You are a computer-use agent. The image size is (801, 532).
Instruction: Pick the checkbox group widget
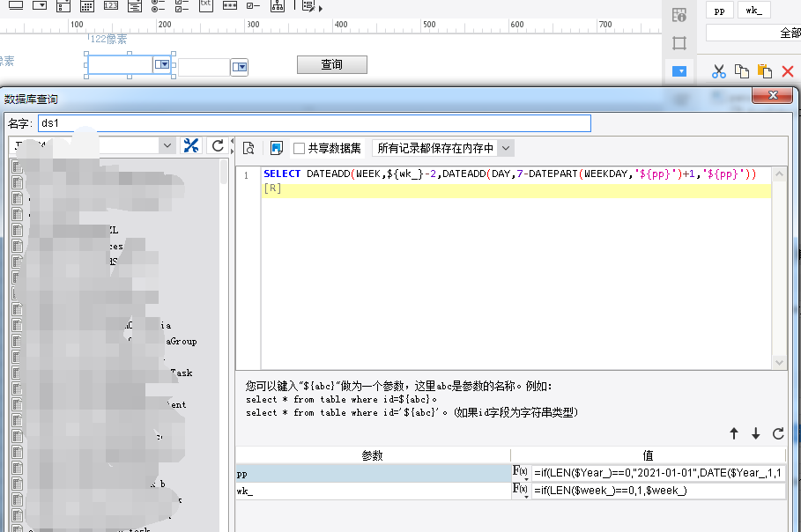click(x=182, y=5)
